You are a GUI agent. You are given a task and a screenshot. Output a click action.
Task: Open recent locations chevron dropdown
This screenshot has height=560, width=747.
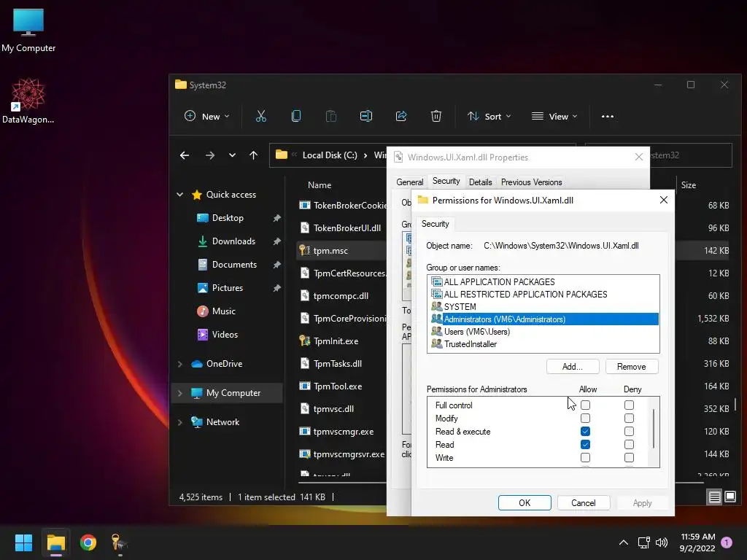pos(232,155)
